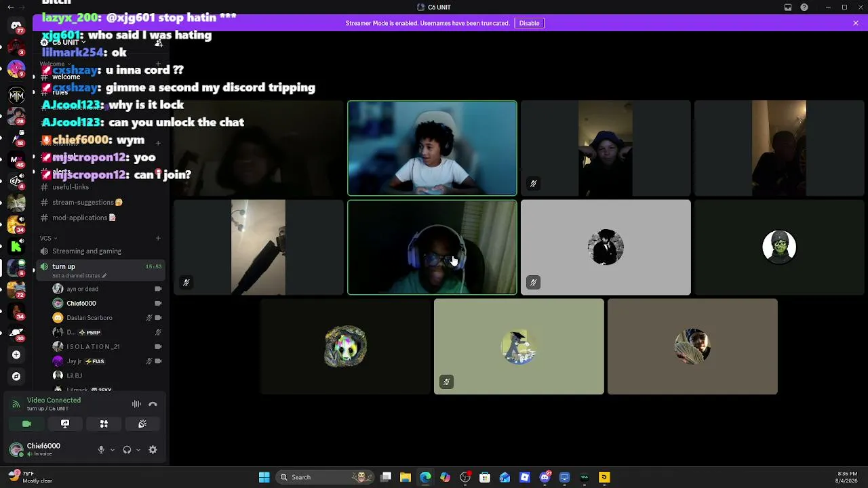Join Streaming and gaming voice channel
The height and width of the screenshot is (488, 868).
tap(87, 251)
